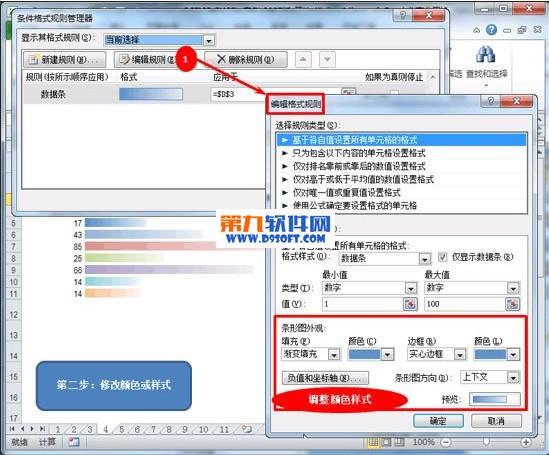
Task: Go to last sheet navigation arrow
Action: pyautogui.click(x=42, y=429)
